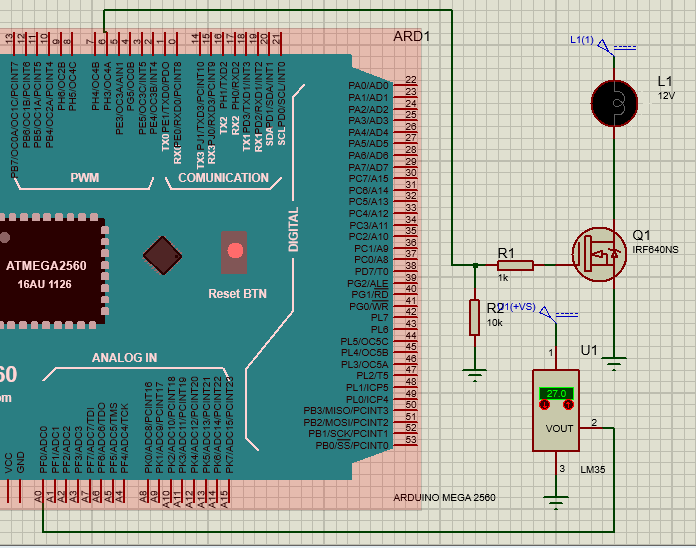Click the GND pin label on the board
The height and width of the screenshot is (548, 696).
coord(20,463)
